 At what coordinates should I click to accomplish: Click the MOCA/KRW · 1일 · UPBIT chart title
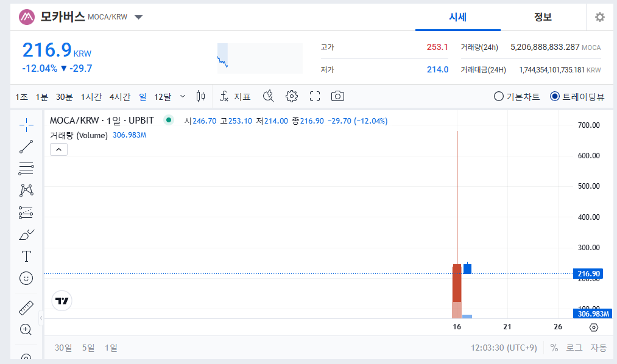tap(102, 121)
